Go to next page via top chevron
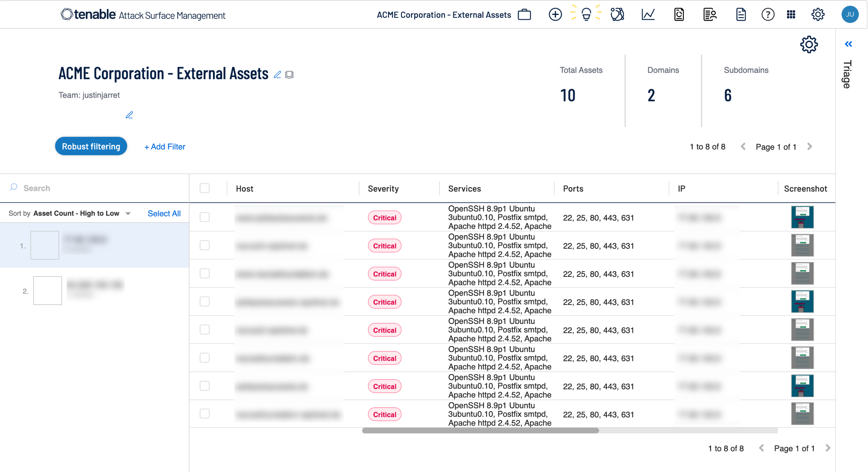This screenshot has width=868, height=472. point(810,147)
